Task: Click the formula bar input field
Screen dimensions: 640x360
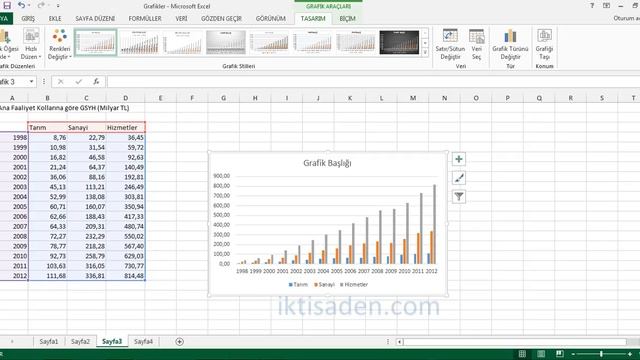Action: point(373,82)
